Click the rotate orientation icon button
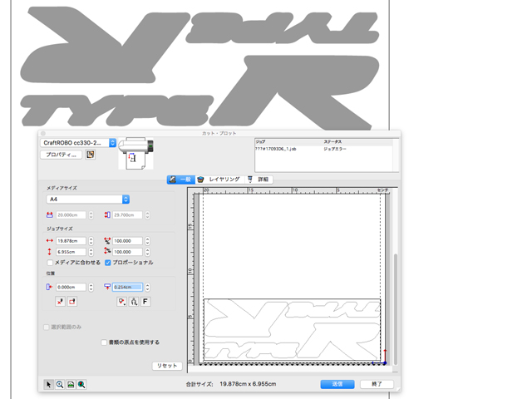This screenshot has width=532, height=399. pos(134,302)
